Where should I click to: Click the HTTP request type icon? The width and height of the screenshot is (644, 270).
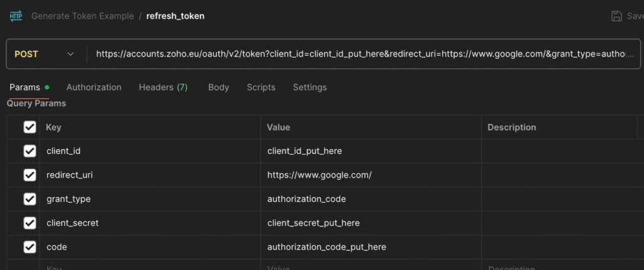point(16,16)
